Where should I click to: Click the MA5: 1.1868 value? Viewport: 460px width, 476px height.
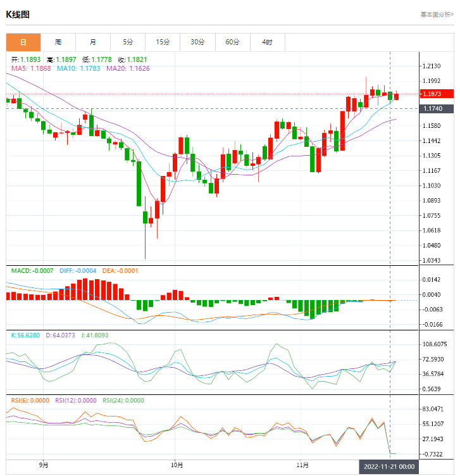click(31, 68)
